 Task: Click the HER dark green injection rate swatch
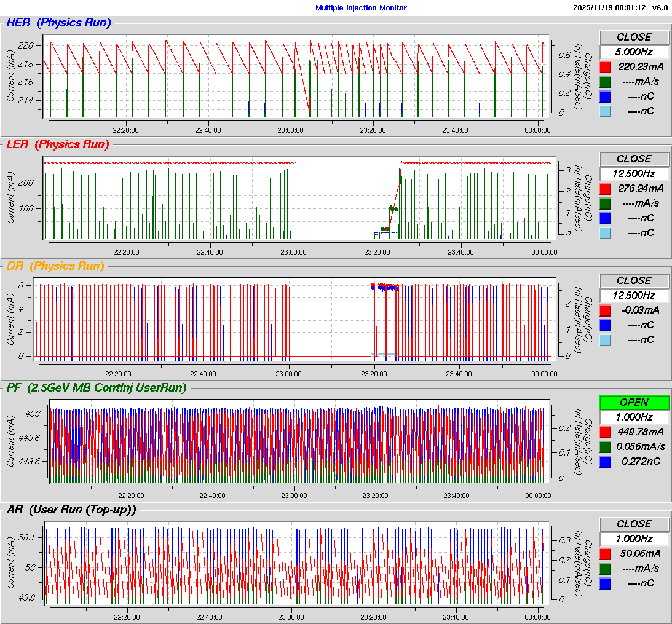606,82
